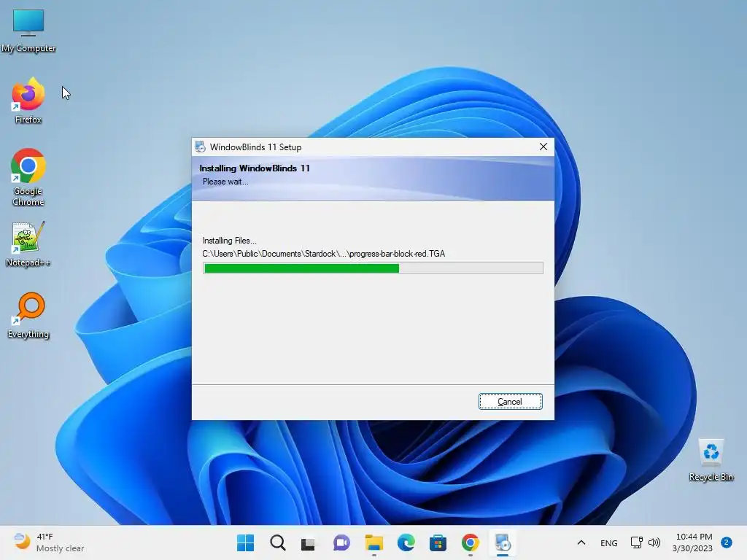Viewport: 747px width, 560px height.
Task: Select the Everything search desktop shortcut
Action: 28,316
